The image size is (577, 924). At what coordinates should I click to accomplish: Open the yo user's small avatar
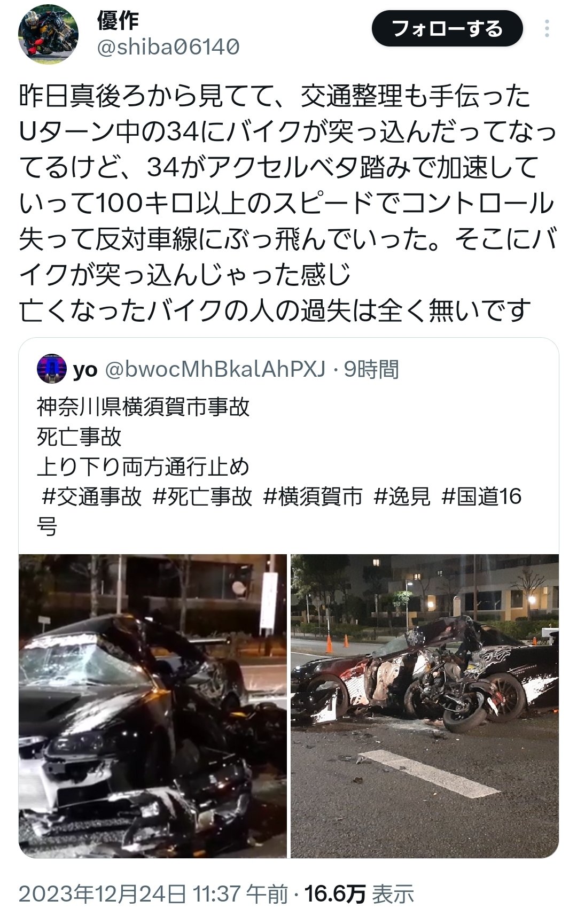(51, 369)
